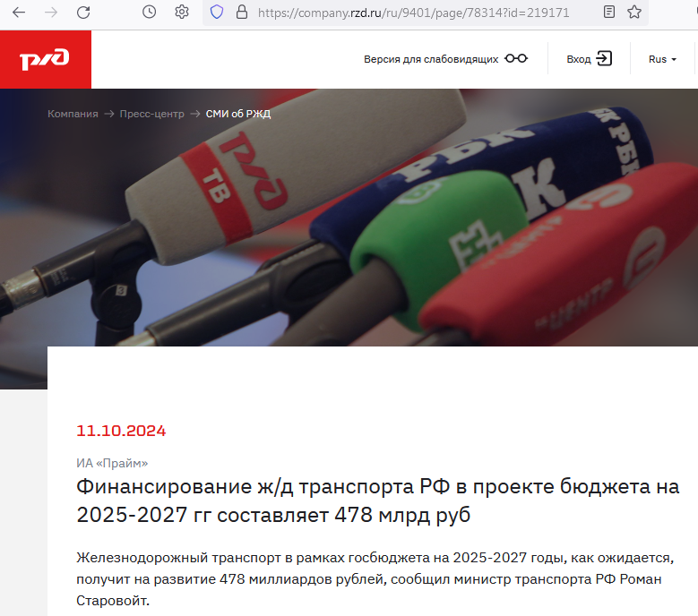Go to Компания breadcrumb
Screen dimensions: 698x616
(73, 114)
